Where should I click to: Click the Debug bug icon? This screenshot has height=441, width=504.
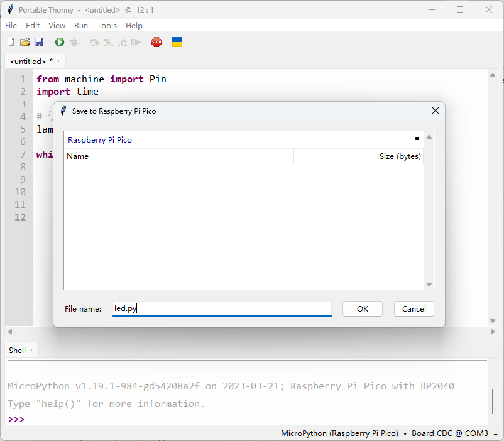pyautogui.click(x=74, y=42)
